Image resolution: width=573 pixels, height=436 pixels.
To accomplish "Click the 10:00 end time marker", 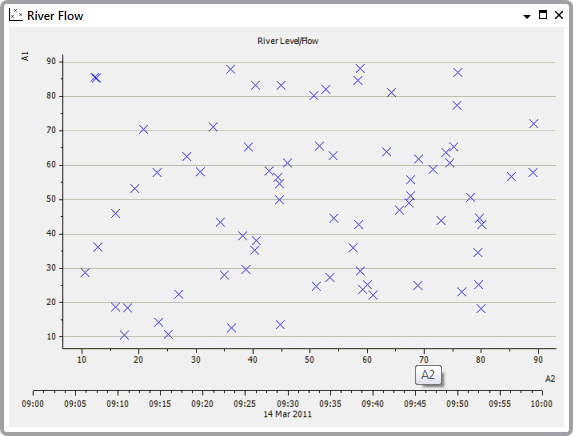I will click(542, 404).
